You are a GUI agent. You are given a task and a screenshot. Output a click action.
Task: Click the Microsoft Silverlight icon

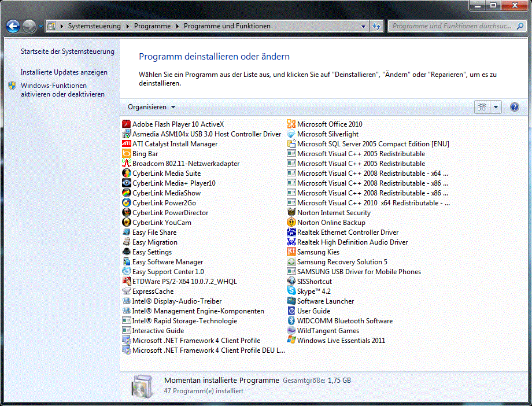[291, 134]
